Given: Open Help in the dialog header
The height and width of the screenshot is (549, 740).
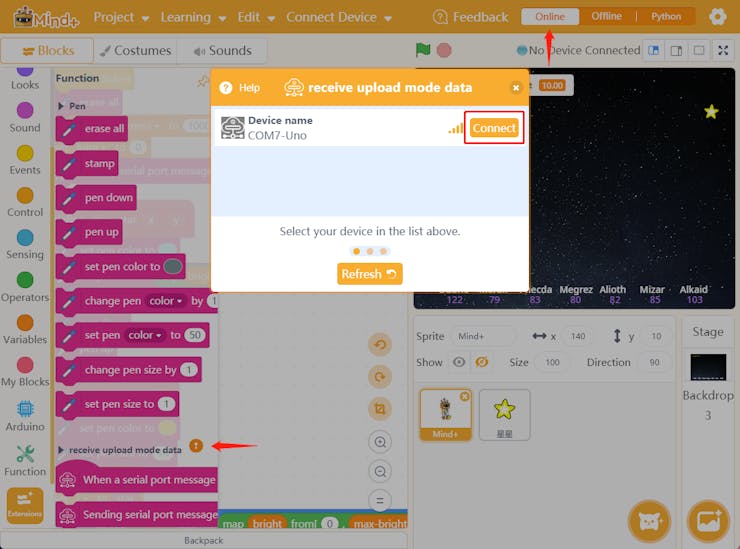Looking at the screenshot, I should (x=240, y=88).
